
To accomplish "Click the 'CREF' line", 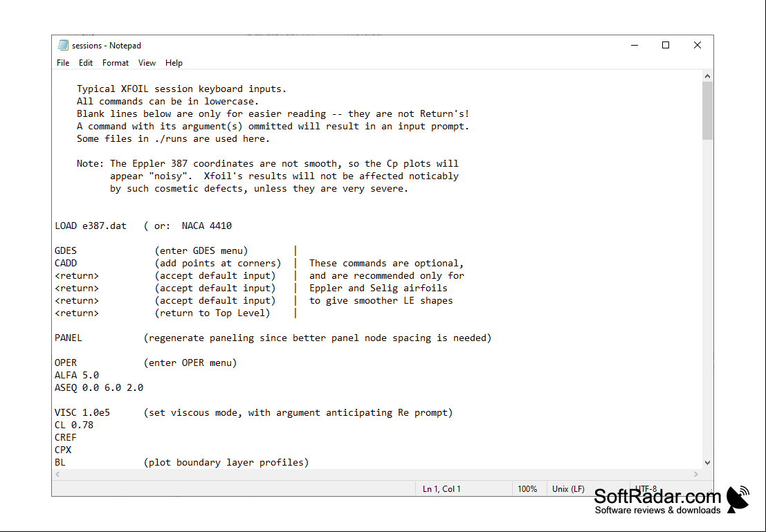I will pos(66,438).
